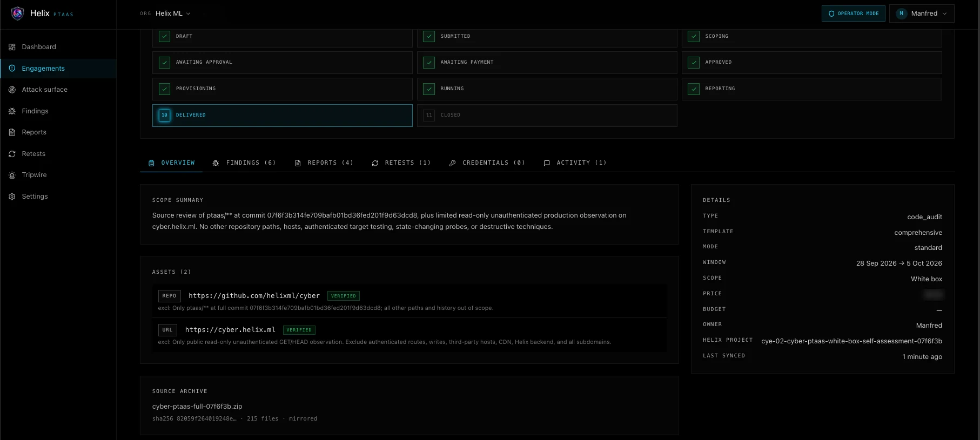This screenshot has width=980, height=440.
Task: Switch to the Reports (4) tab
Action: (324, 163)
